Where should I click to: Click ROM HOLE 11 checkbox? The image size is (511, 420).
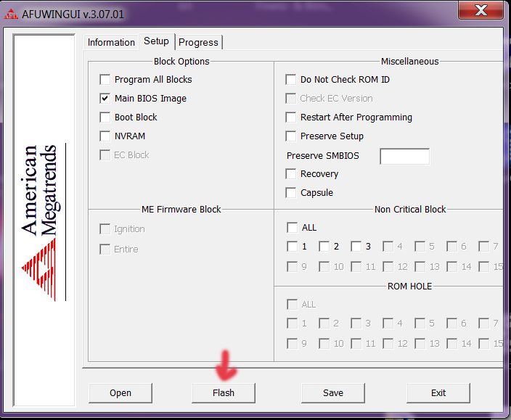(356, 344)
